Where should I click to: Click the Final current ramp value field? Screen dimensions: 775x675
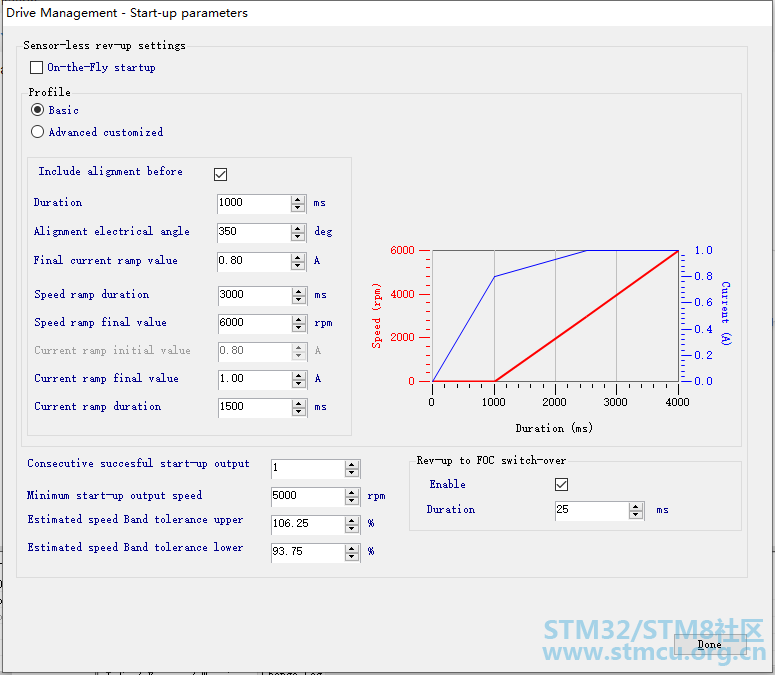pos(254,261)
